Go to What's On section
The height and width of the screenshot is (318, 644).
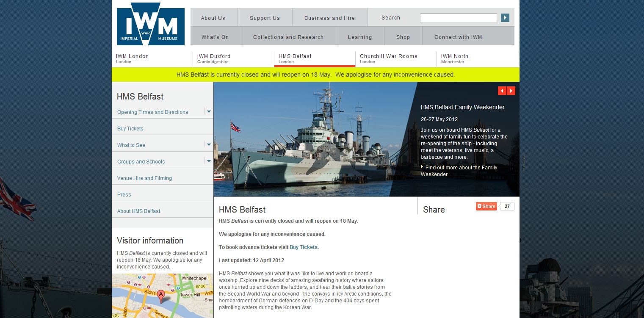pos(215,37)
